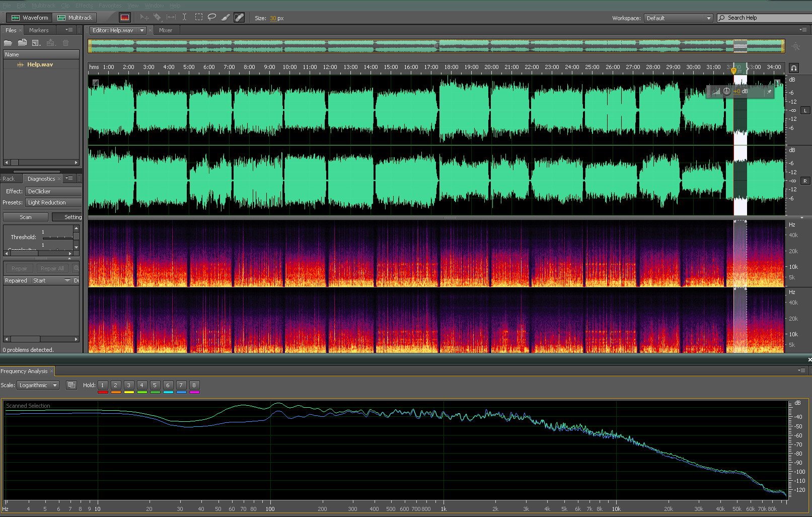The height and width of the screenshot is (517, 812).
Task: Pin the volume HUD overlay
Action: coord(769,92)
